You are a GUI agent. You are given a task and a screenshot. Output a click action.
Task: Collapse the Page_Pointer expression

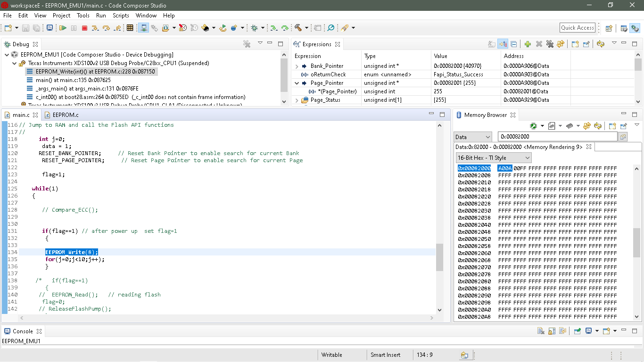coord(297,83)
